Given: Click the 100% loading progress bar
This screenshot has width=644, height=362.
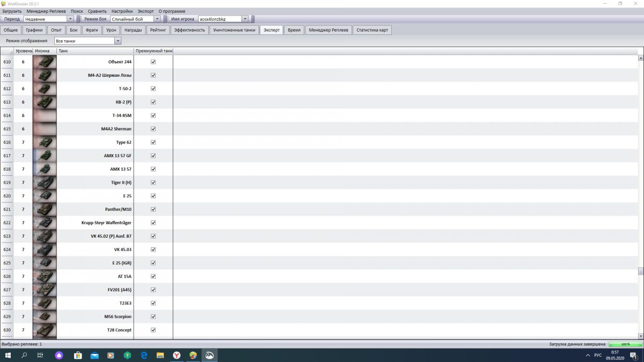Looking at the screenshot, I should [625, 344].
